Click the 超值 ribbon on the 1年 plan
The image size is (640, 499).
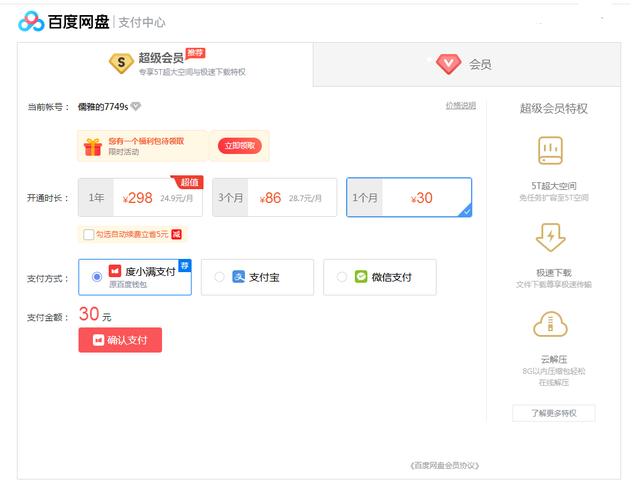188,182
